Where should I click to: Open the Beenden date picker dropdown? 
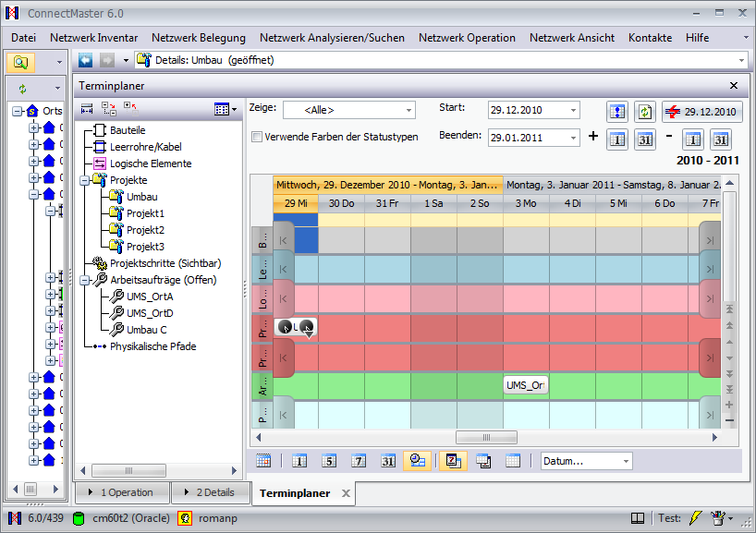point(573,138)
